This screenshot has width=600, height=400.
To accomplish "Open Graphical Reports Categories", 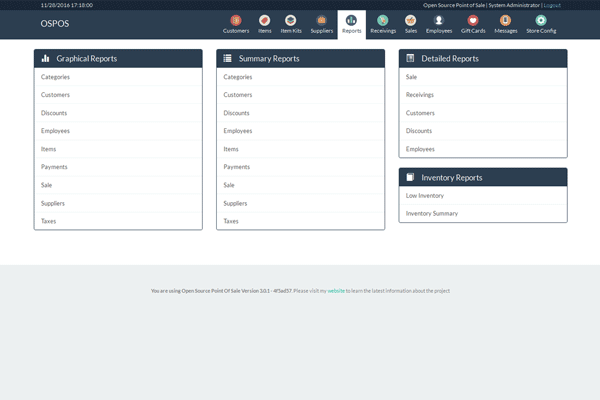I will [118, 77].
